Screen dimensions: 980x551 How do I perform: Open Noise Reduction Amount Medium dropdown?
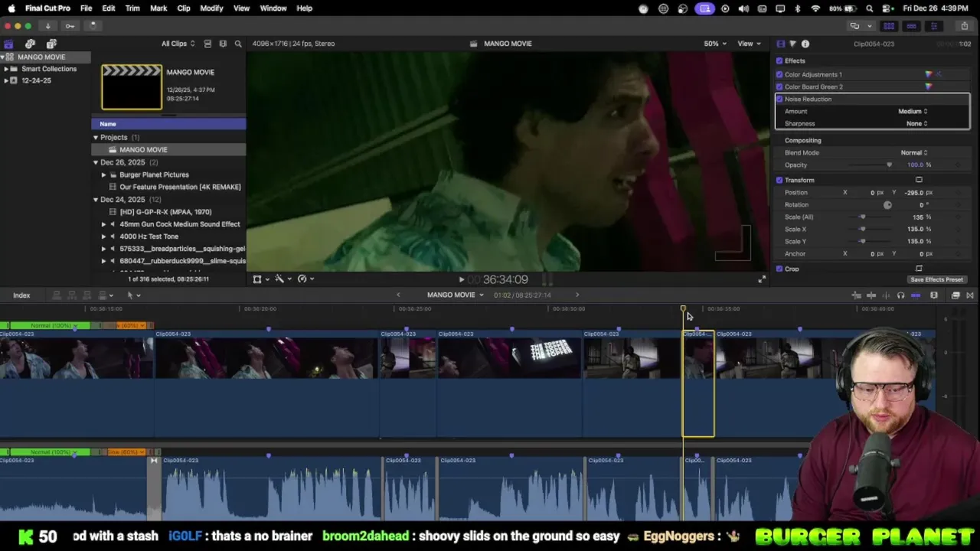click(x=913, y=111)
